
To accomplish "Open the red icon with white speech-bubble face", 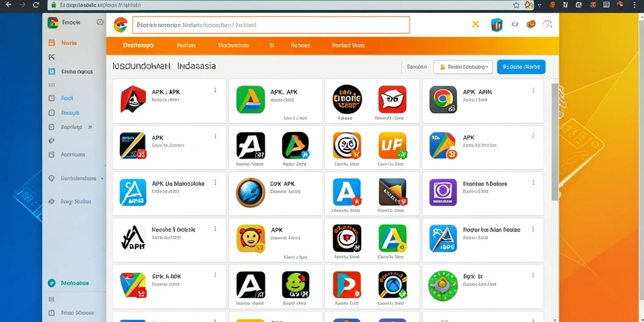I will tap(392, 99).
